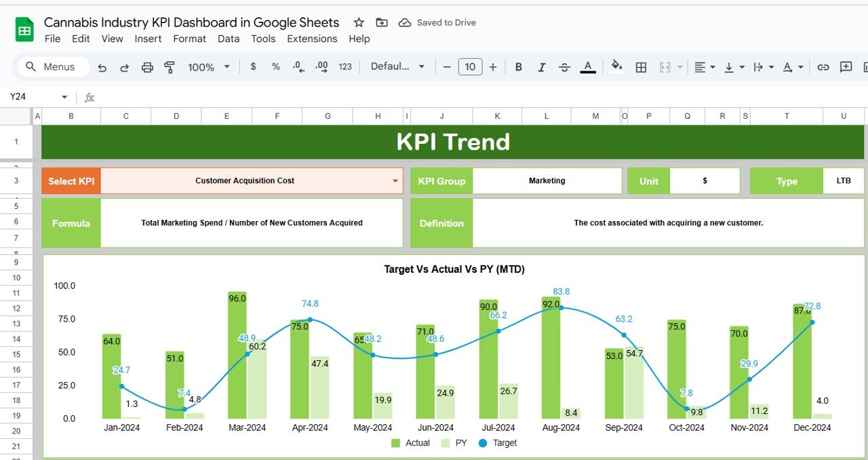Click the Menus search button
The height and width of the screenshot is (460, 868).
(x=51, y=66)
